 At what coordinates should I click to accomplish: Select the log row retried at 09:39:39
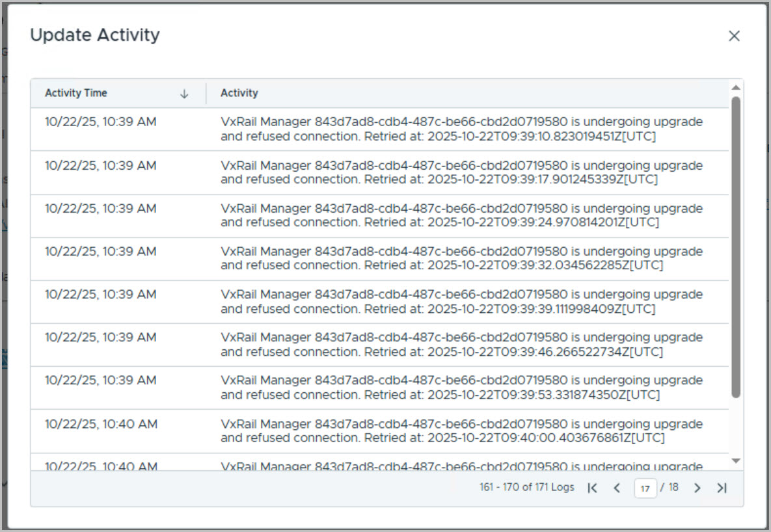[x=462, y=301]
